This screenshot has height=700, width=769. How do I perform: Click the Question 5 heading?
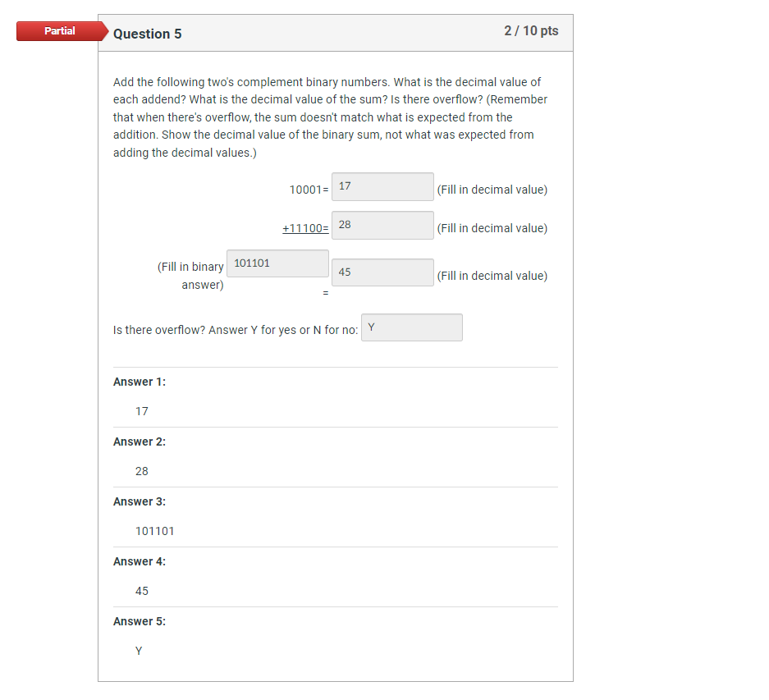148,34
